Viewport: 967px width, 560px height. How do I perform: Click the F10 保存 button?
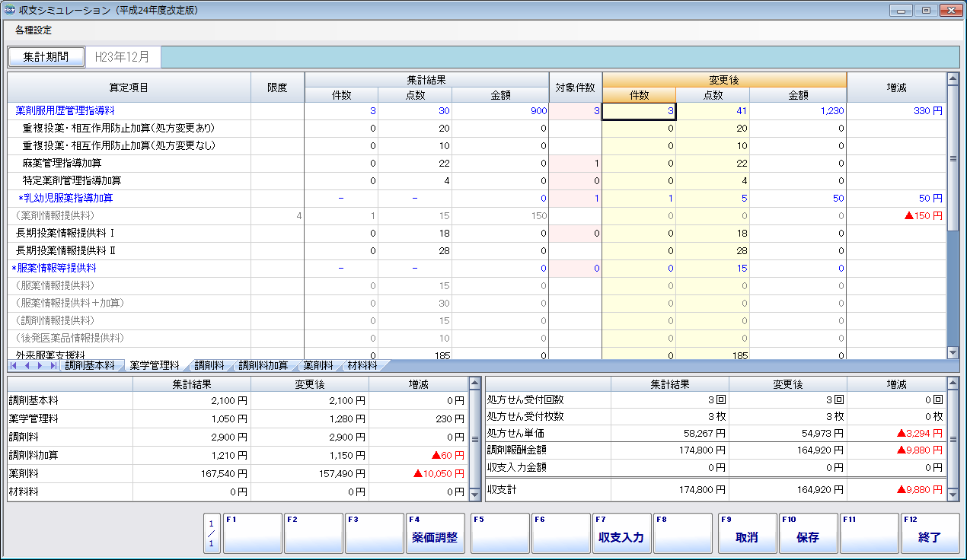808,533
